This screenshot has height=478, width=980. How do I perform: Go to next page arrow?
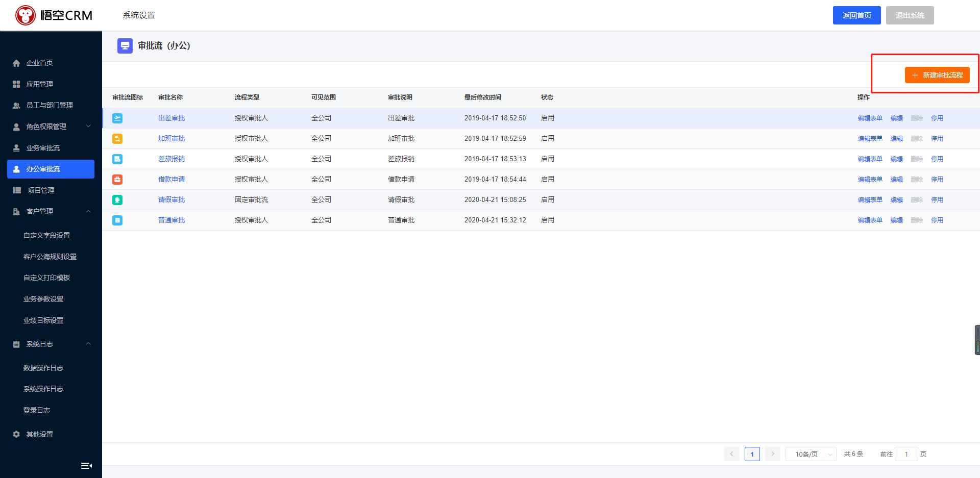tap(773, 454)
